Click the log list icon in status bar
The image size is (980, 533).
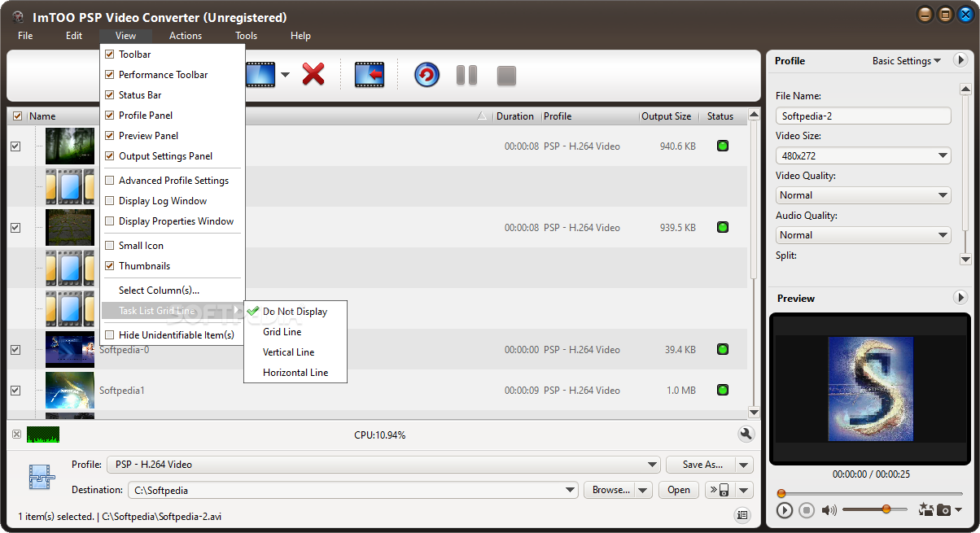coord(742,514)
